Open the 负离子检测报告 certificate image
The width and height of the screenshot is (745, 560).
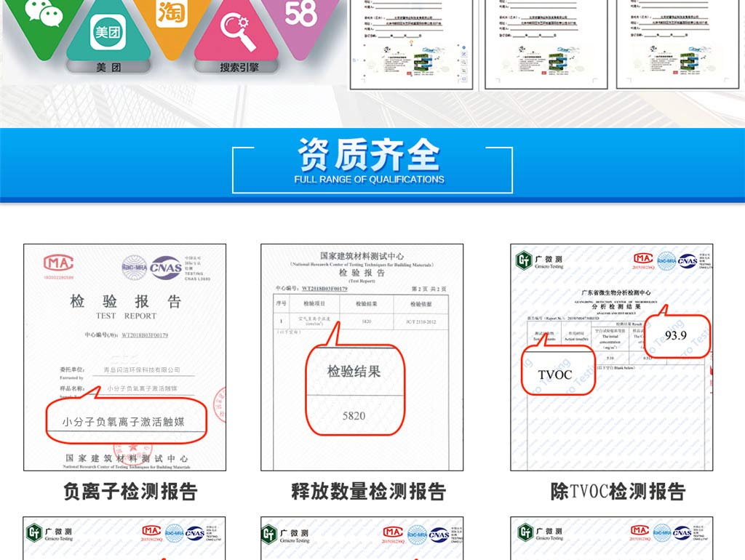(124, 357)
